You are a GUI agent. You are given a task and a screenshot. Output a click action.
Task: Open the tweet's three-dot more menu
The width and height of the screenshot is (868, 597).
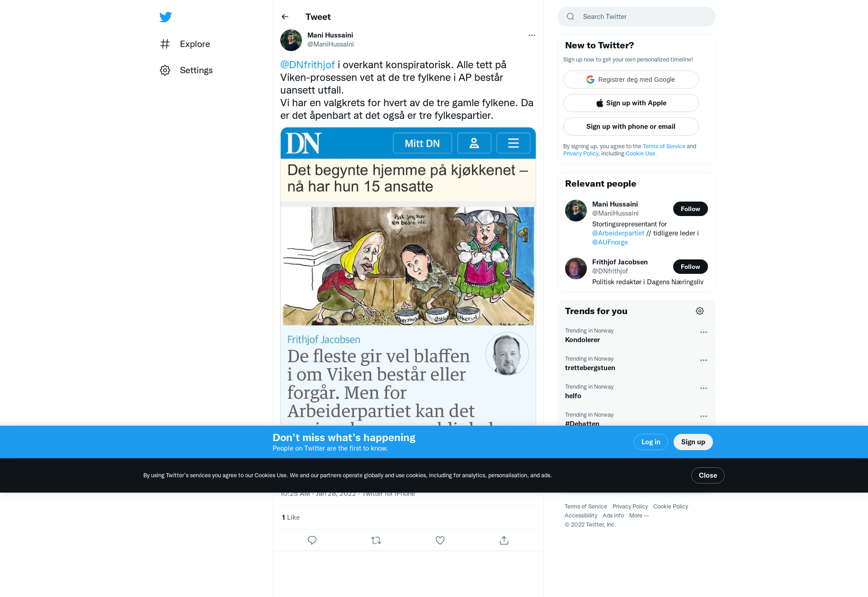(532, 35)
